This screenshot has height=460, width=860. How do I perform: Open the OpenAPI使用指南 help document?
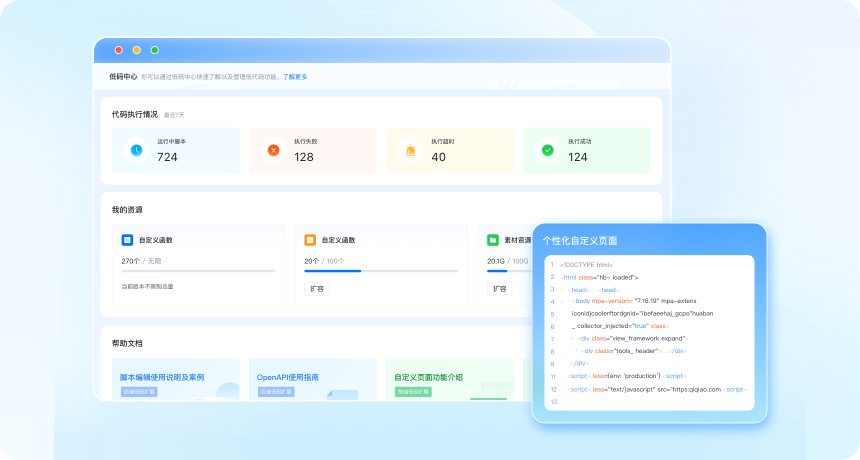(x=288, y=377)
